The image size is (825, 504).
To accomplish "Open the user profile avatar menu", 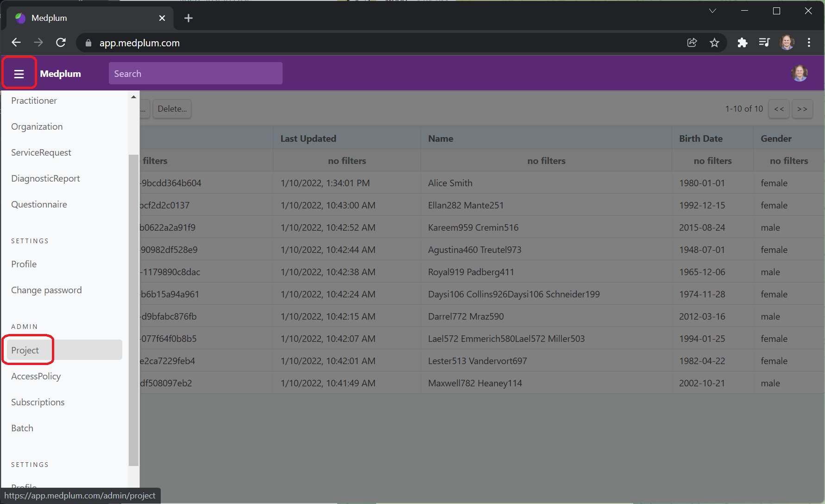I will click(800, 73).
